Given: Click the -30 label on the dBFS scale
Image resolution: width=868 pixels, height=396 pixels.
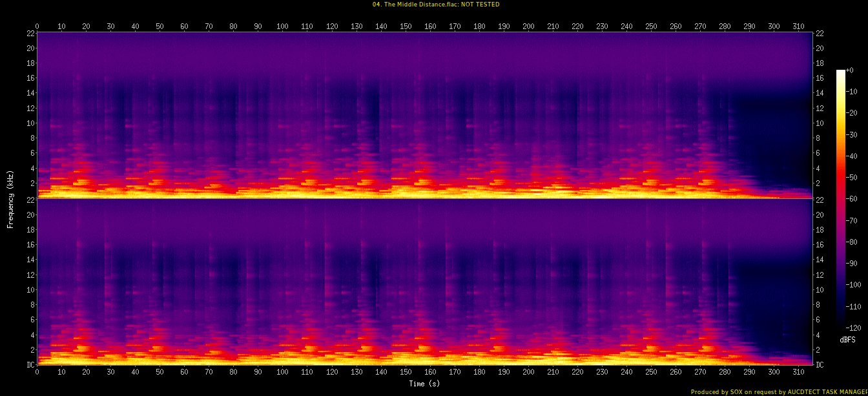Looking at the screenshot, I should 854,134.
